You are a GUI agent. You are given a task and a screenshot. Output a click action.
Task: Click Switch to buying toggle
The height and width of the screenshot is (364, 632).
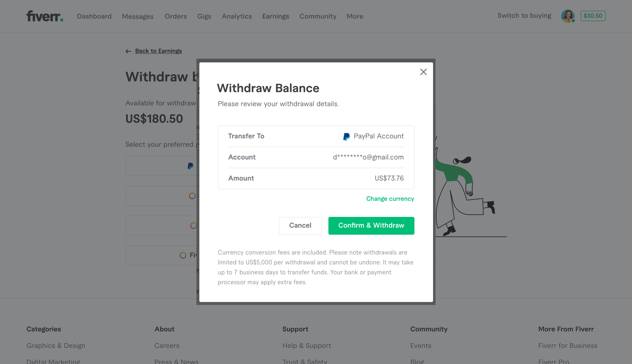[524, 16]
